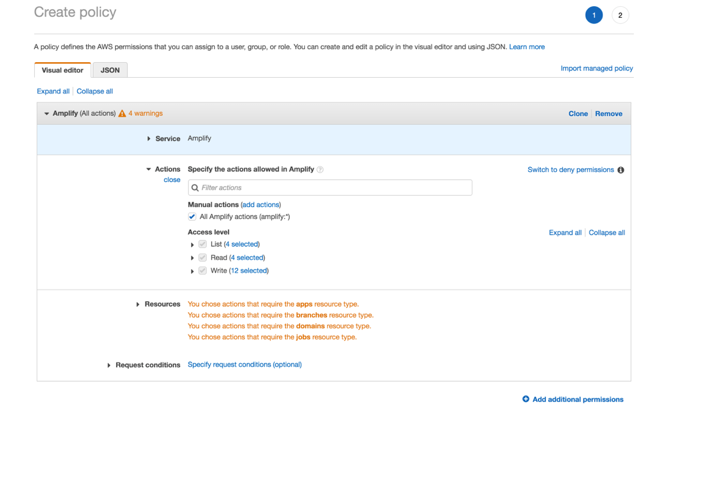Expand the Write access level arrow
The image size is (706, 485).
tap(192, 271)
